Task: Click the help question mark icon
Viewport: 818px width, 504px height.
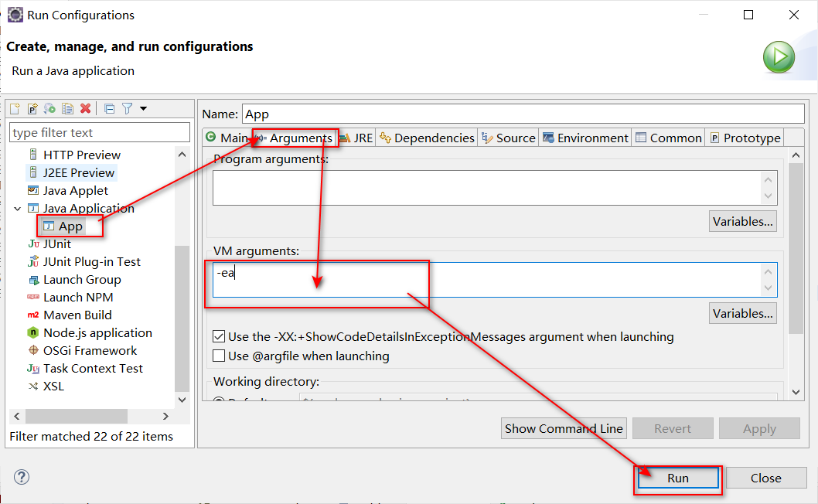Action: point(21,477)
